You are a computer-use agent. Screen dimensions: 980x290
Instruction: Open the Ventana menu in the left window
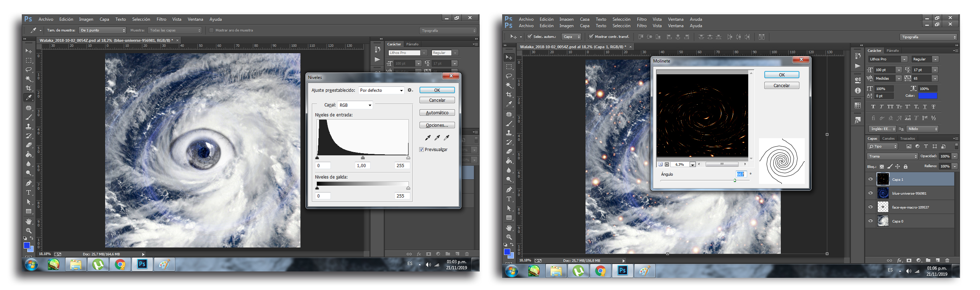[x=195, y=19]
